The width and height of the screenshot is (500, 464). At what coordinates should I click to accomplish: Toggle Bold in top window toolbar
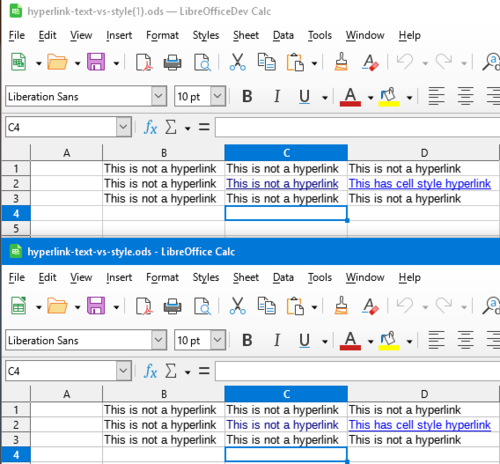pyautogui.click(x=247, y=97)
